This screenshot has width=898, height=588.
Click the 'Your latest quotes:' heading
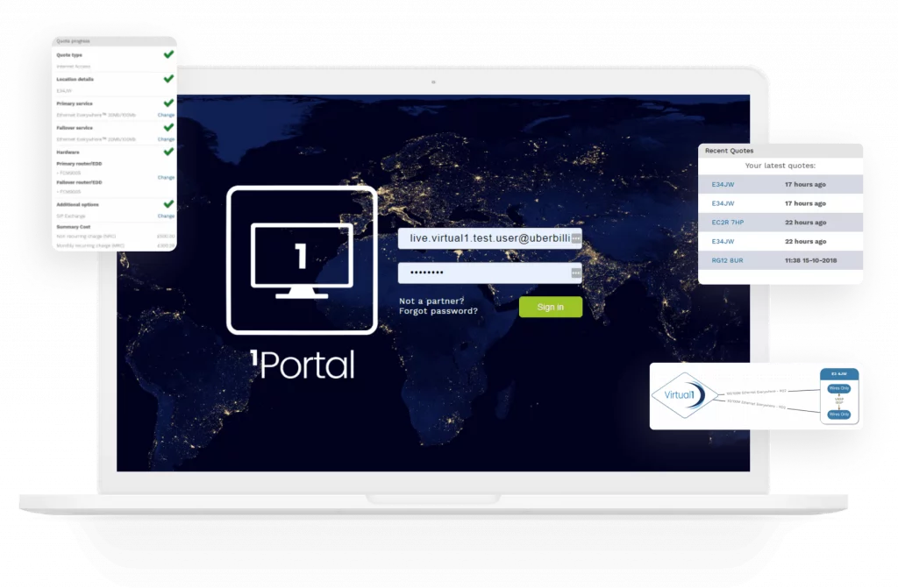coord(780,166)
